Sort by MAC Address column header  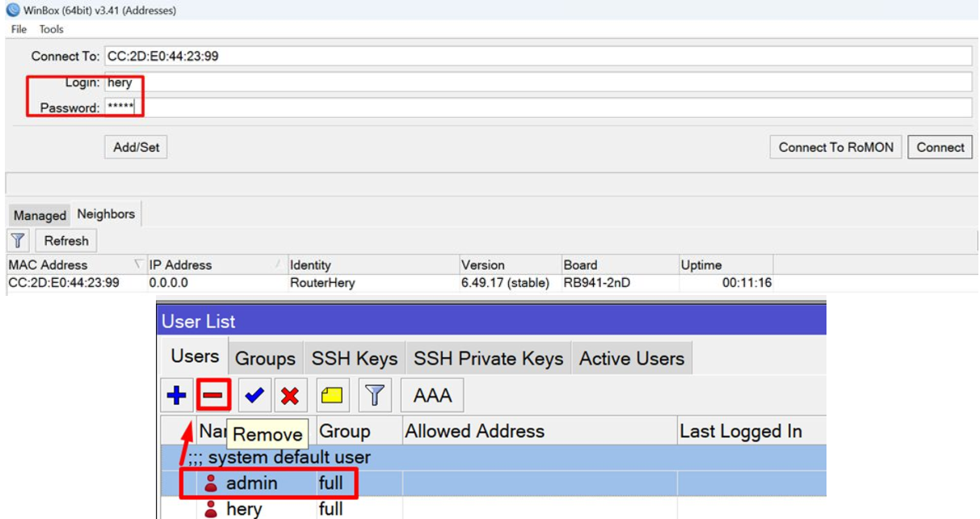click(x=76, y=264)
